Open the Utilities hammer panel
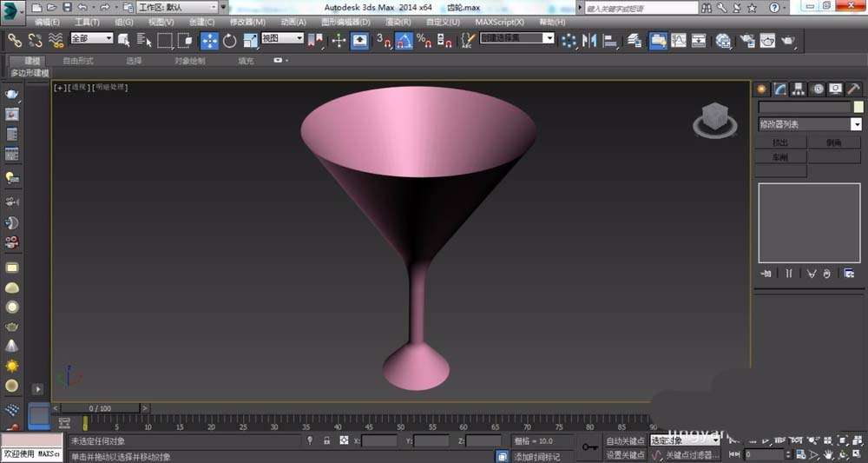 pos(853,89)
